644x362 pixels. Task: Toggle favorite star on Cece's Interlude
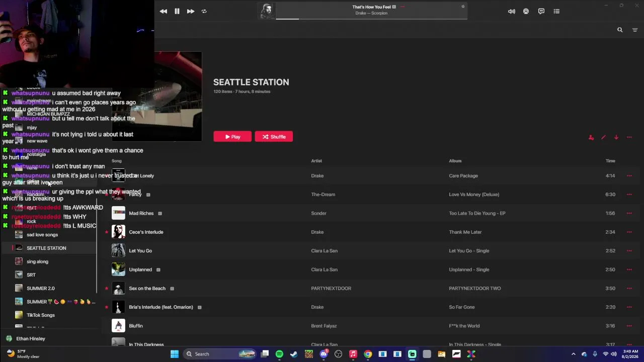tap(107, 232)
